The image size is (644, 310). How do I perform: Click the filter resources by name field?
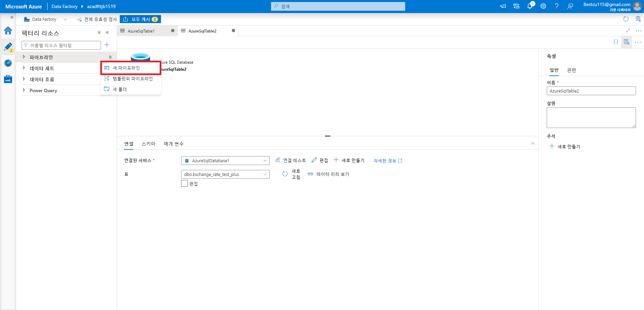click(x=61, y=45)
